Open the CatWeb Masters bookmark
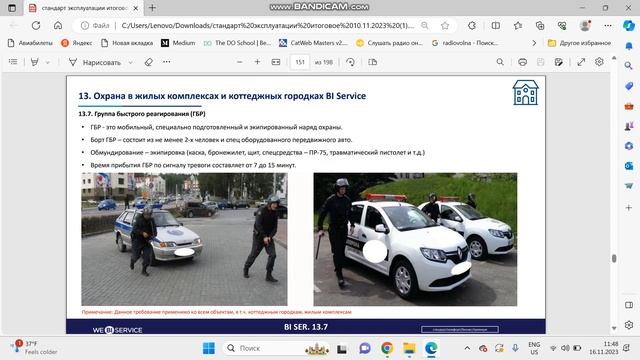Viewport: 640px width, 360px height. (x=313, y=43)
